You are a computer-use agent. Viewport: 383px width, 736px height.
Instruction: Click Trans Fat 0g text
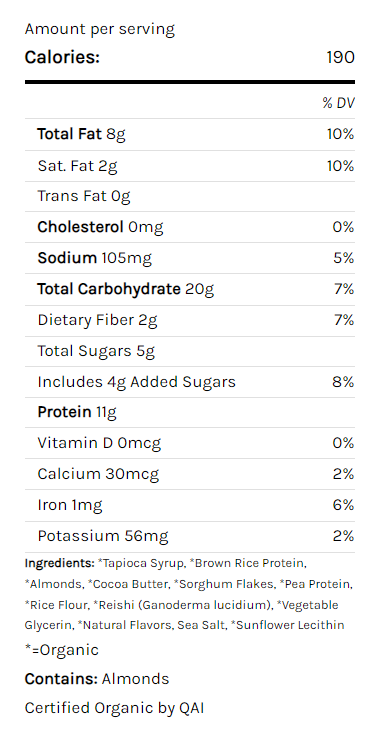coord(84,196)
